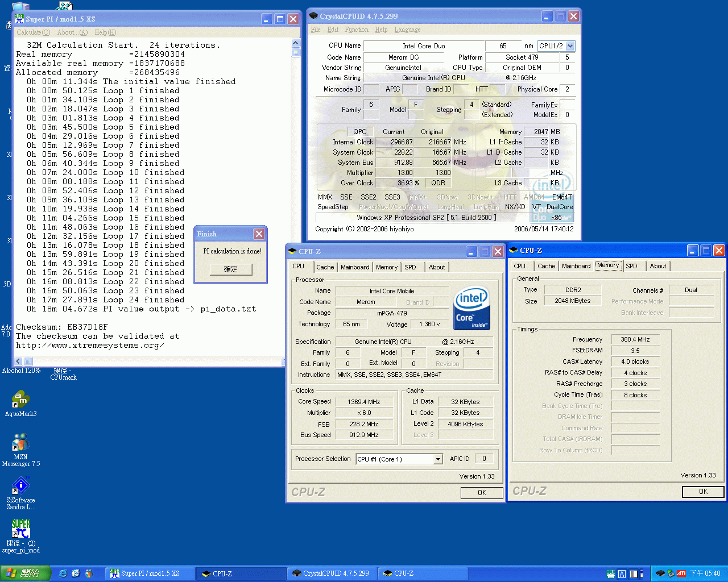This screenshot has height=582, width=728.
Task: Click the Super PI title bar icon
Action: pos(19,19)
